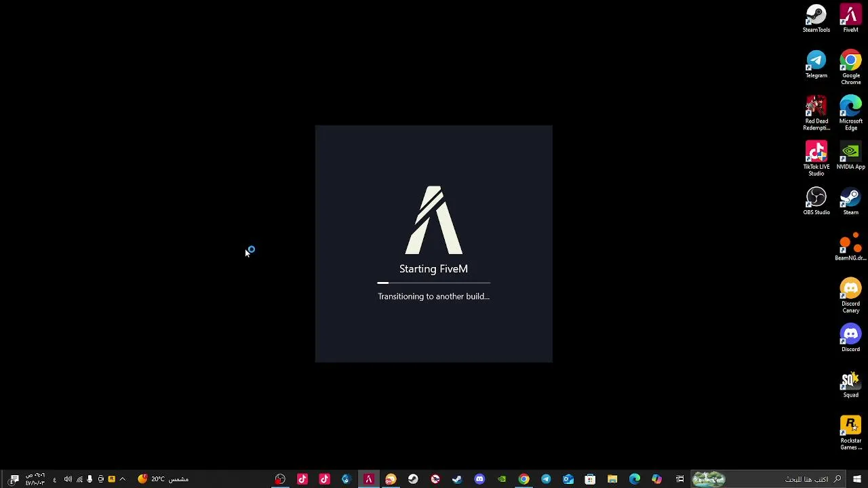Open the weather widget showing 20°C
Viewport: 868px width, 488px height.
click(163, 479)
